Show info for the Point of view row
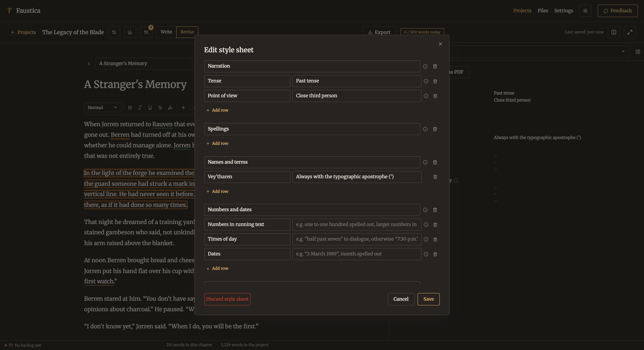 click(x=426, y=96)
